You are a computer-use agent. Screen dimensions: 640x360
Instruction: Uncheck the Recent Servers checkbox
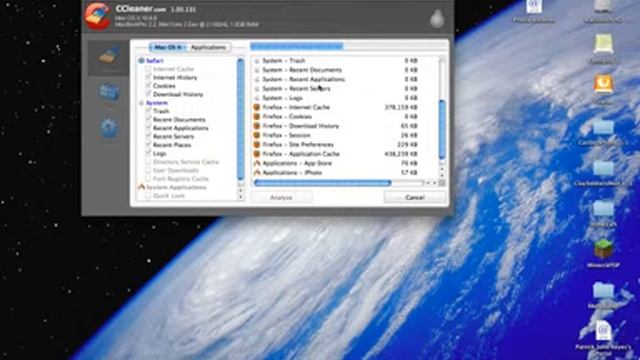149,136
